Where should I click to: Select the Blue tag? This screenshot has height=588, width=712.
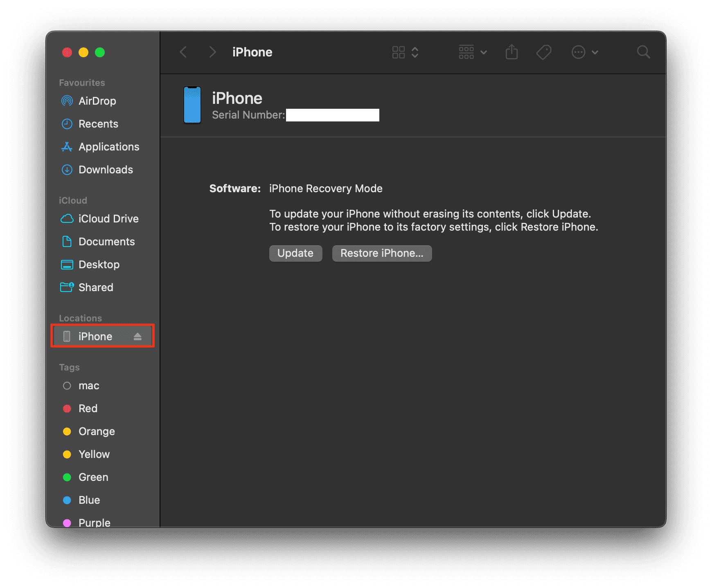102,500
